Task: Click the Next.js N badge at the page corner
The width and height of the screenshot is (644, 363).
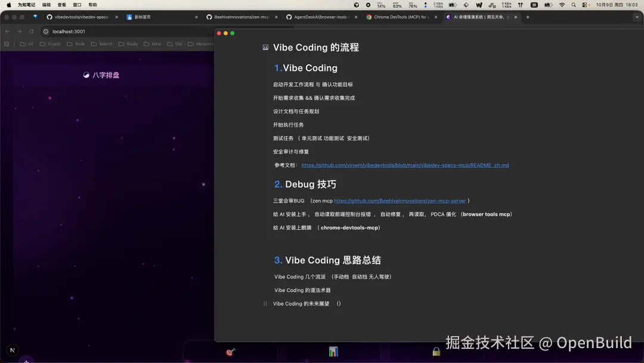Action: [x=13, y=350]
